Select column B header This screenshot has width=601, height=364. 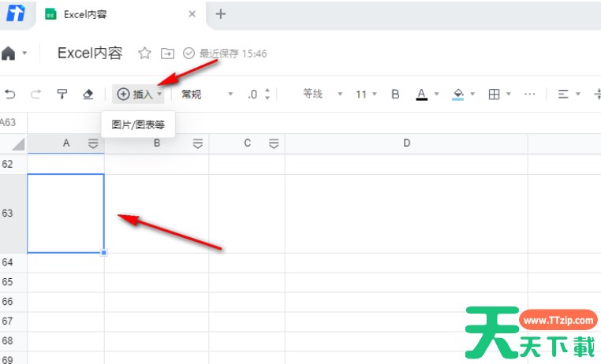click(x=157, y=143)
